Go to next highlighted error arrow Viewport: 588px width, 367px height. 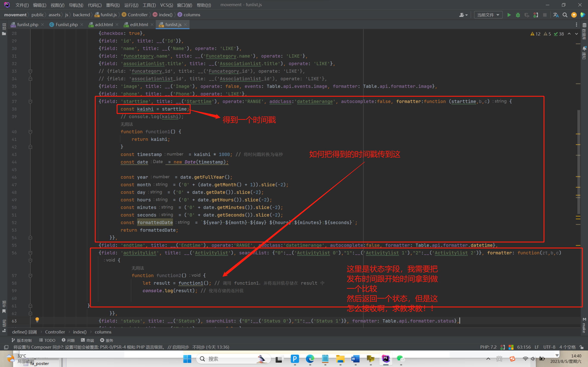pyautogui.click(x=576, y=34)
